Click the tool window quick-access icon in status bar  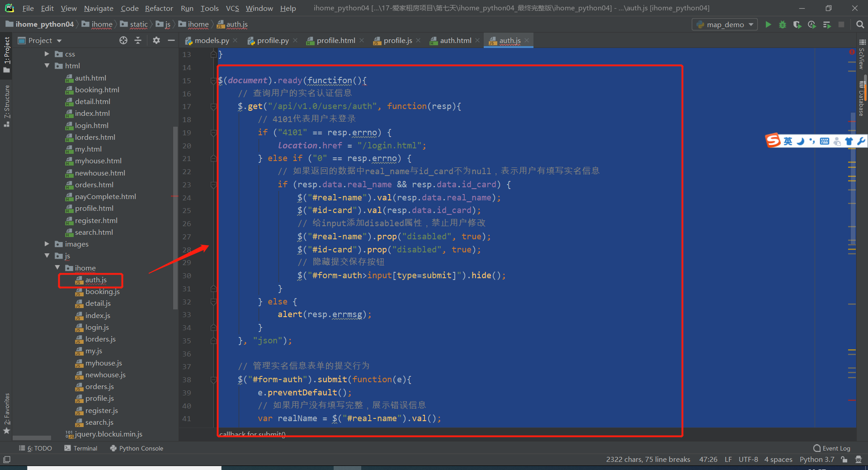click(x=7, y=460)
